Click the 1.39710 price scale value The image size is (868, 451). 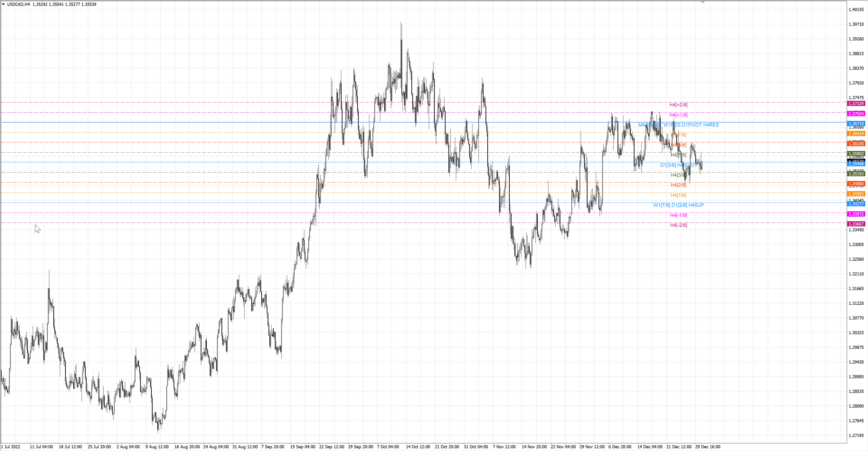(856, 24)
